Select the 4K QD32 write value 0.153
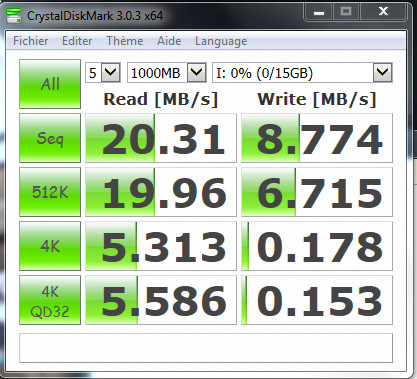Image resolution: width=417 pixels, height=379 pixels. 317,300
